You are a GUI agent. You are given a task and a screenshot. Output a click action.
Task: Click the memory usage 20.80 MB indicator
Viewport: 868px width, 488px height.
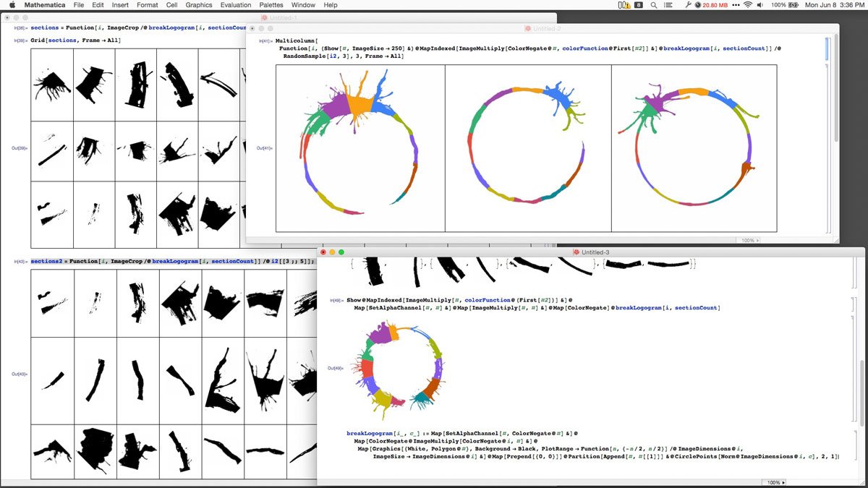click(x=710, y=5)
